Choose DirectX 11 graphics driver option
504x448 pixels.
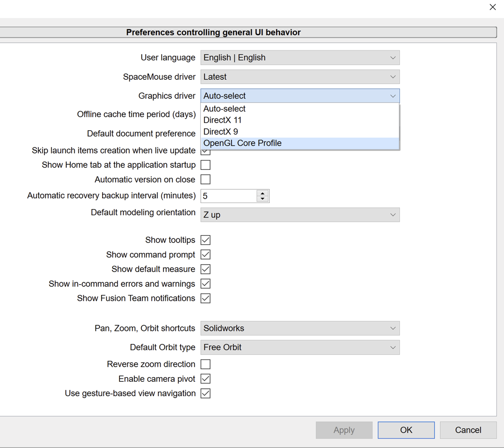[300, 120]
